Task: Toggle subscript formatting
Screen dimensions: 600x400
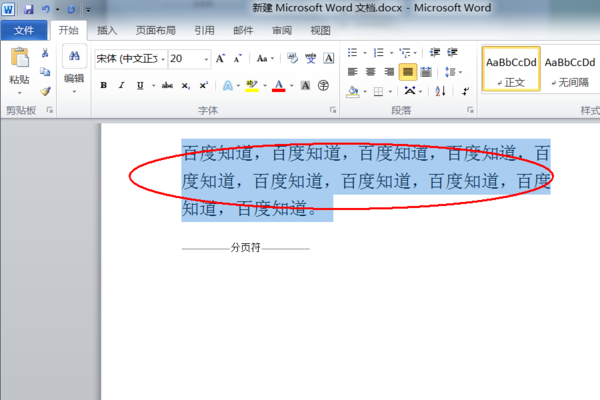Action: pos(186,85)
